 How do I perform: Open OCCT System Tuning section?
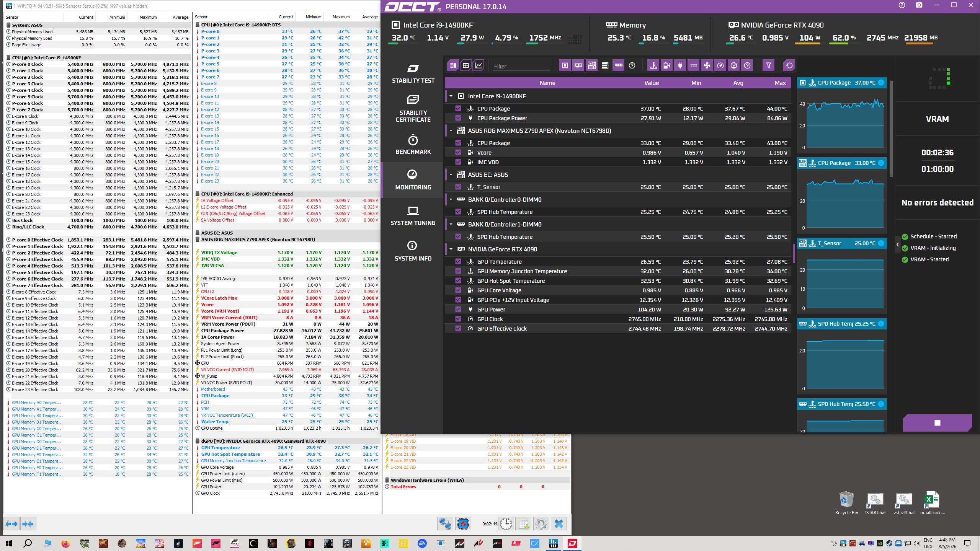pyautogui.click(x=413, y=215)
